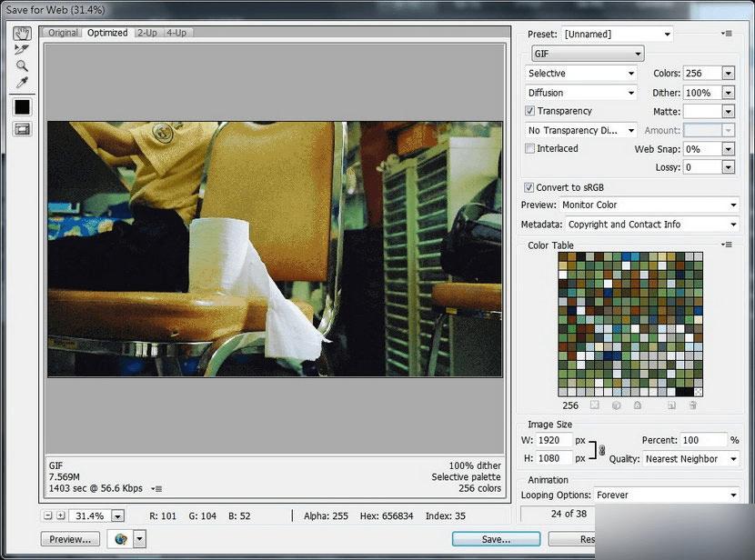Select the Zoom tool

(x=22, y=65)
